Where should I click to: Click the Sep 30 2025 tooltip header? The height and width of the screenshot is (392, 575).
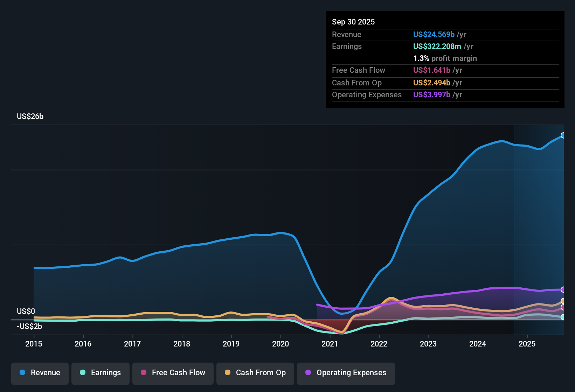[353, 22]
